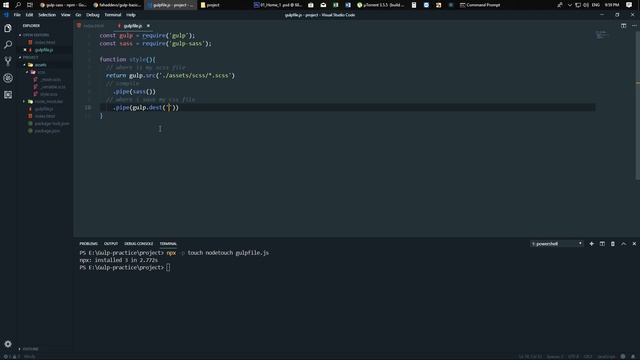The image size is (640, 360).
Task: Maximize the terminal panel with up chevron
Action: coord(623,244)
